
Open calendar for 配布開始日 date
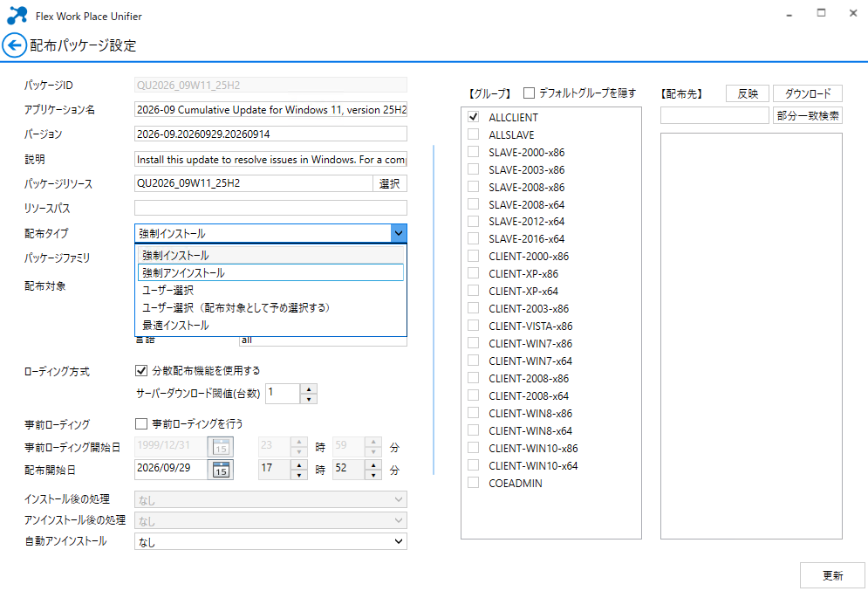coord(221,470)
